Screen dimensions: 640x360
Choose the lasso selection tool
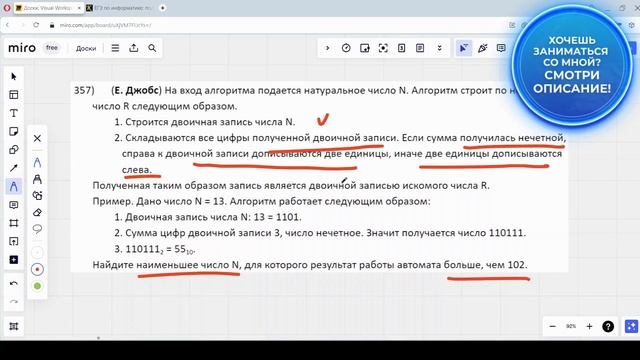click(37, 229)
